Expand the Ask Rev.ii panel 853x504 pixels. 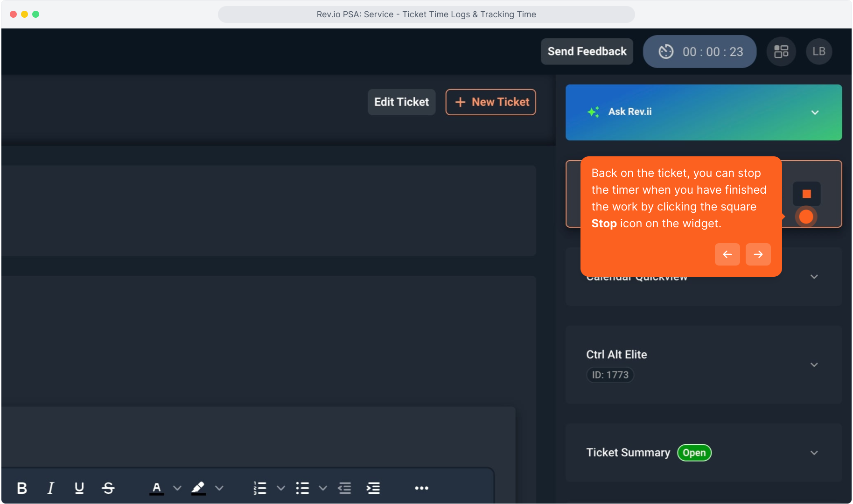click(x=815, y=112)
